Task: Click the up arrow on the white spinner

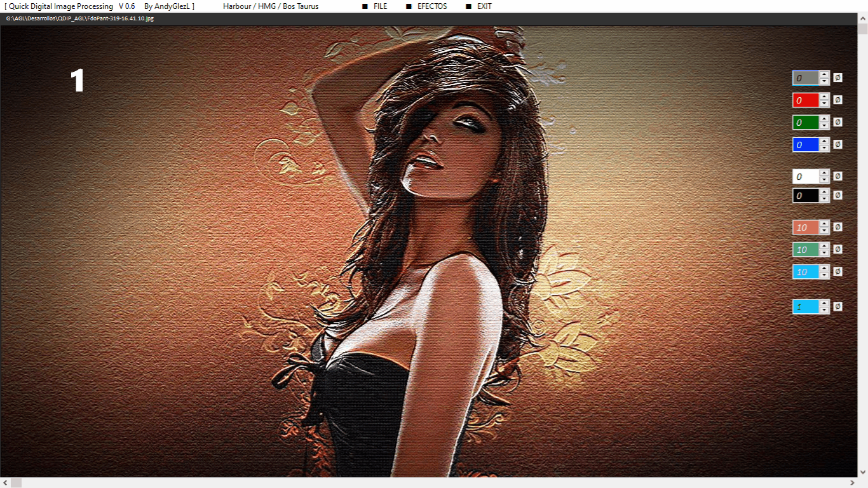Action: point(824,173)
